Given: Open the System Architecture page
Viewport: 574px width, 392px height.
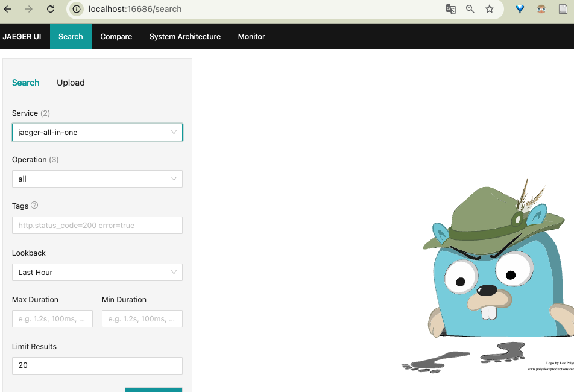Looking at the screenshot, I should click(x=185, y=37).
